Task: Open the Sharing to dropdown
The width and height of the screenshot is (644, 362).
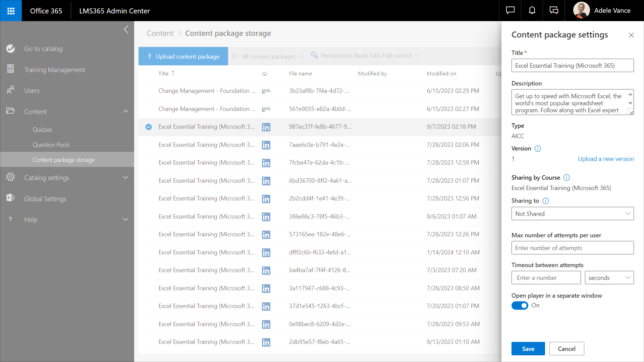Action: 572,214
